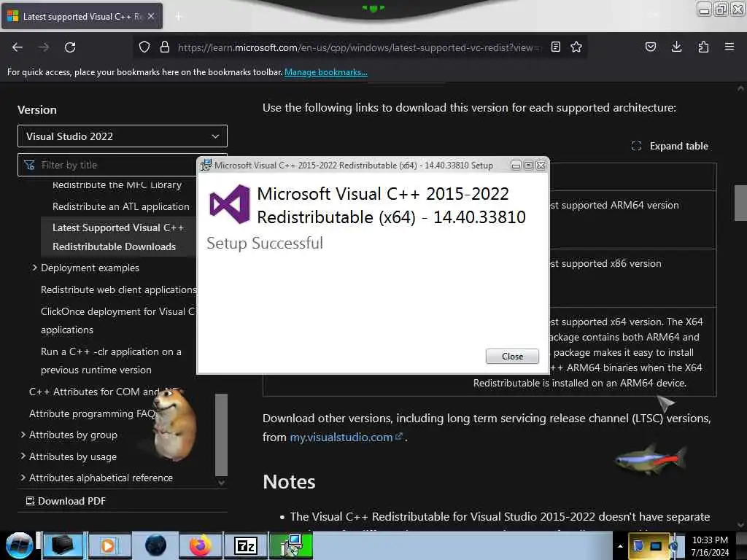Open 7-Zip from the taskbar
Screen dimensions: 747x560
pyautogui.click(x=246, y=545)
